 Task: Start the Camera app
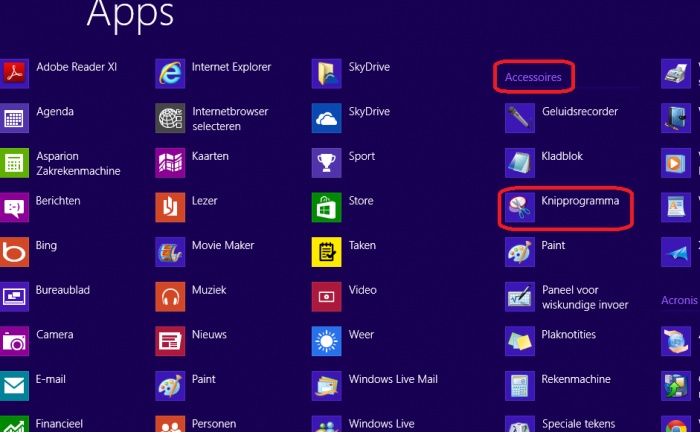37,341
